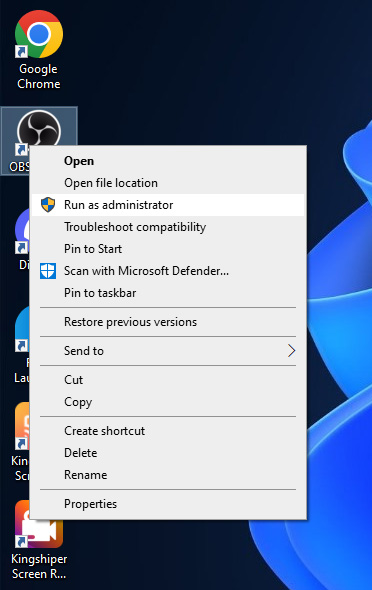The image size is (372, 590).
Task: Choose Open in the context menu
Action: coord(168,161)
